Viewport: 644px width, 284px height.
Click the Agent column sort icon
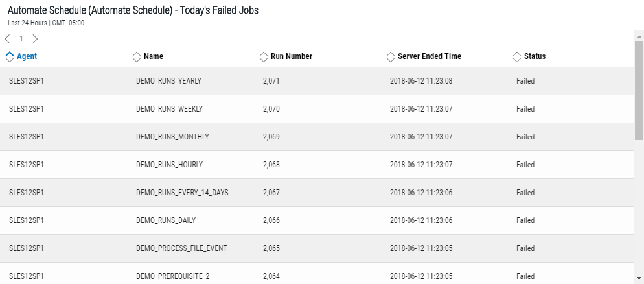tap(9, 56)
